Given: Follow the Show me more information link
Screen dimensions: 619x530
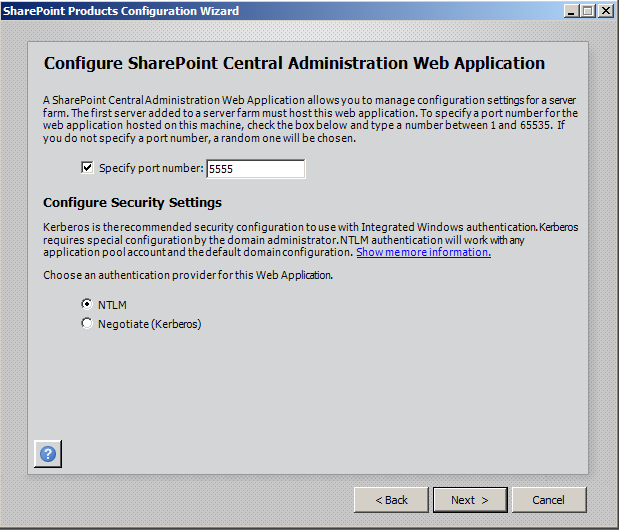Looking at the screenshot, I should (x=424, y=252).
